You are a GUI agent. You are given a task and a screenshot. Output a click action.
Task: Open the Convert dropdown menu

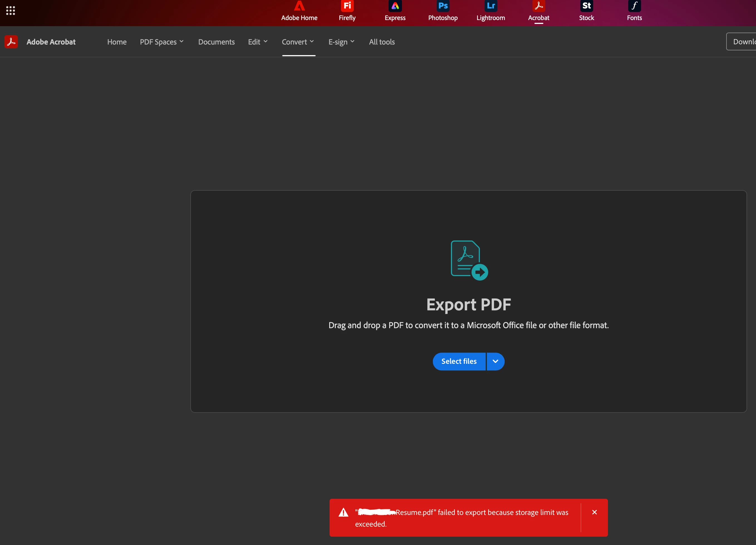pos(298,42)
